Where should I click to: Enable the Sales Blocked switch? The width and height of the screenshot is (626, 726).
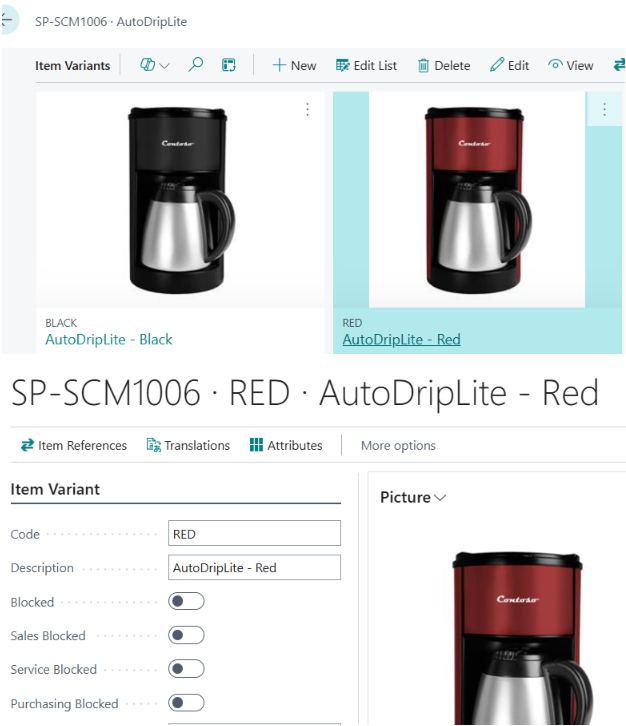pyautogui.click(x=186, y=635)
